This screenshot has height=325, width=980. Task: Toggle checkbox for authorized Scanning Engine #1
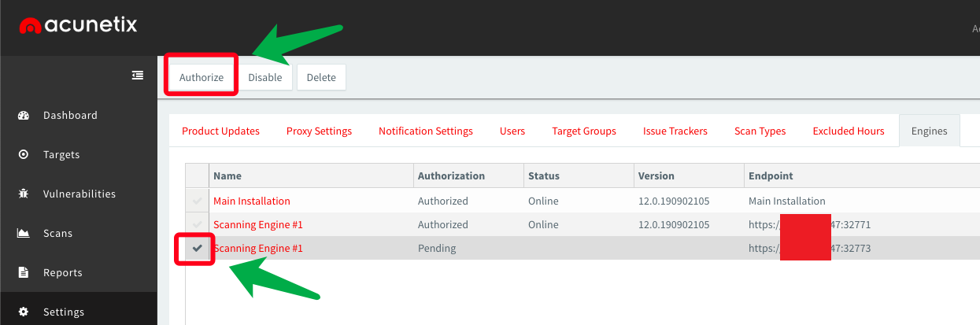tap(198, 224)
